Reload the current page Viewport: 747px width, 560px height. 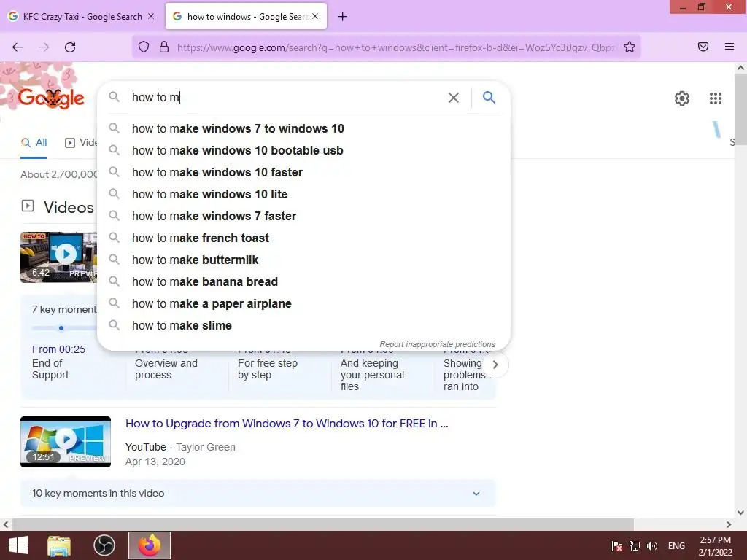point(70,47)
